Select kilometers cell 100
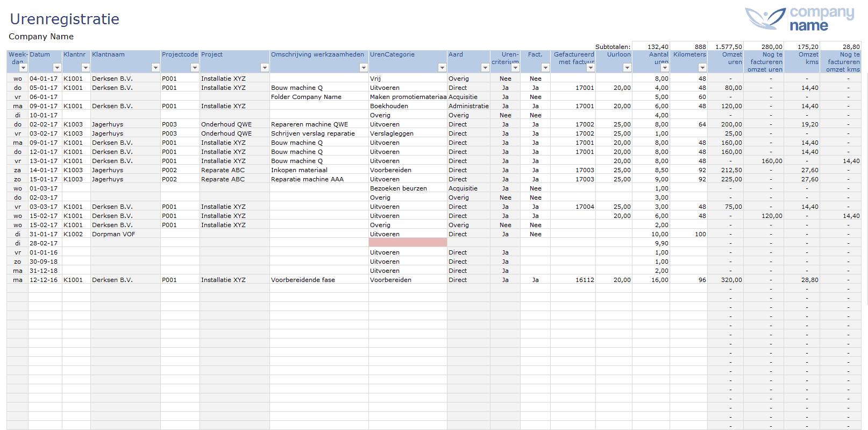The image size is (868, 430). point(688,234)
